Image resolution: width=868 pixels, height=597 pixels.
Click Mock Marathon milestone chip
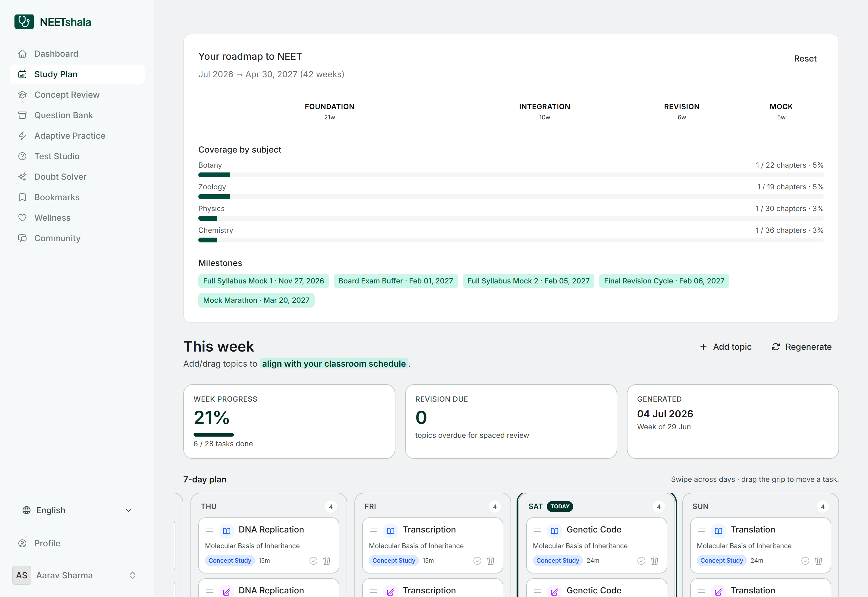[x=256, y=300]
